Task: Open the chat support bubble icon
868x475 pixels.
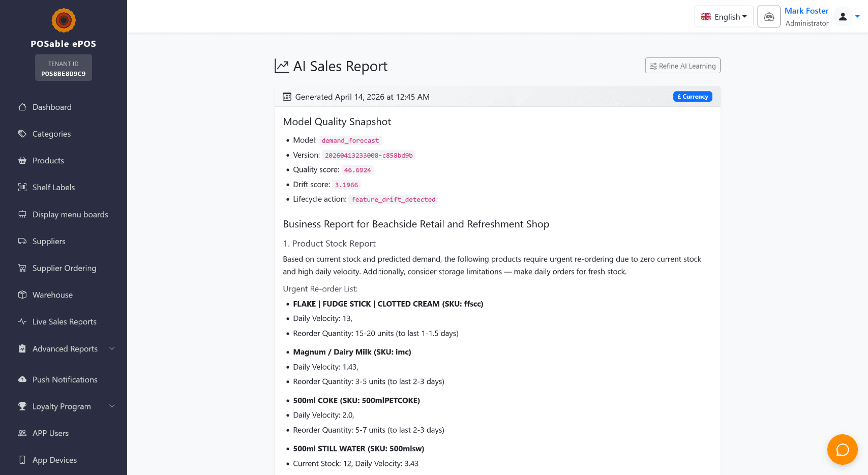Action: [842, 450]
